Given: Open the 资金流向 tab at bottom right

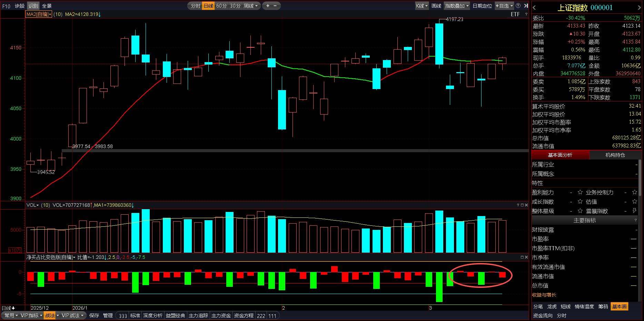Looking at the screenshot, I should click(543, 315).
